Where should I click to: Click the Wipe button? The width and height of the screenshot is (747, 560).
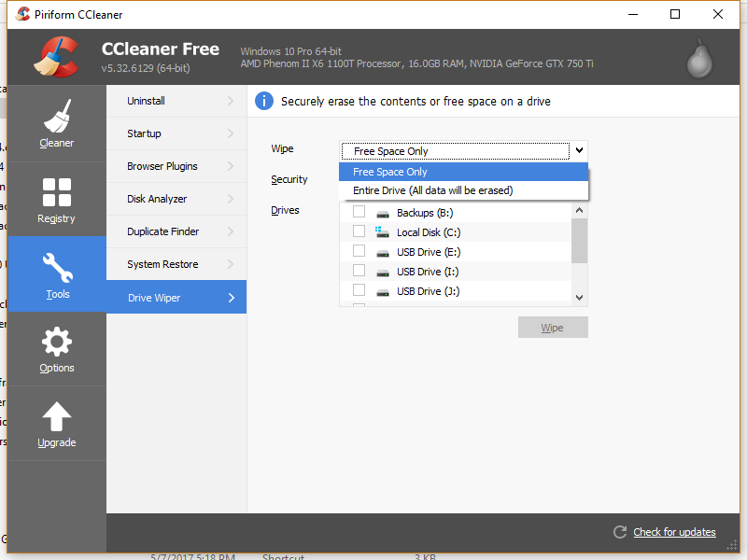(553, 328)
